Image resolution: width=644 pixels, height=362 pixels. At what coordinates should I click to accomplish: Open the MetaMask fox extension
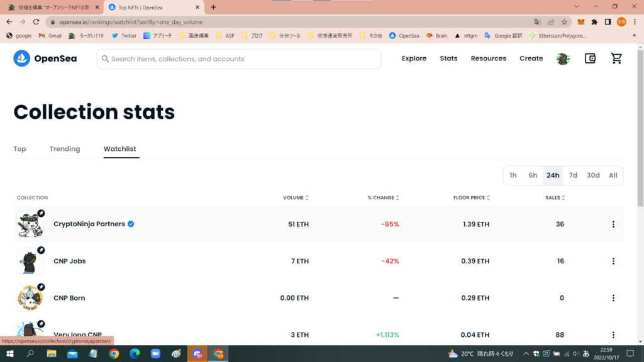pos(580,22)
